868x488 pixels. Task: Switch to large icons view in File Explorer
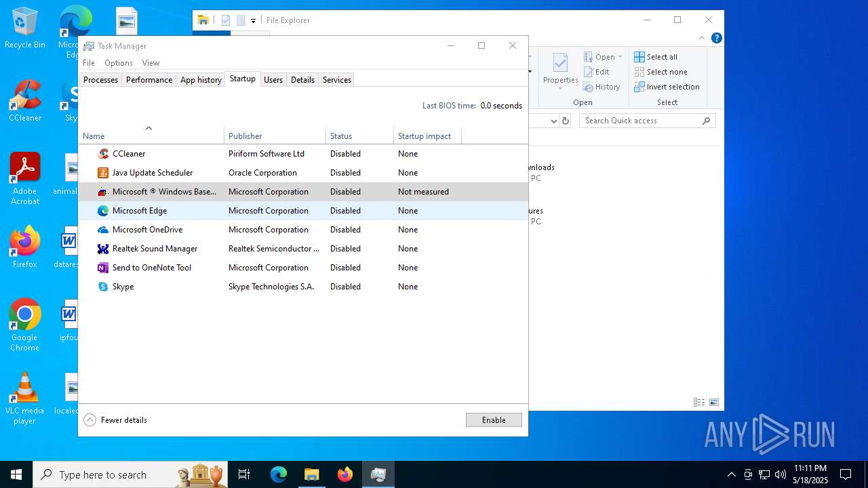click(x=714, y=402)
